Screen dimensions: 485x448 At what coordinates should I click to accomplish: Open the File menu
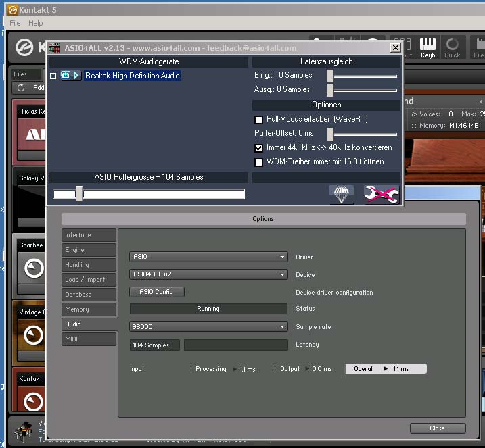(x=15, y=23)
